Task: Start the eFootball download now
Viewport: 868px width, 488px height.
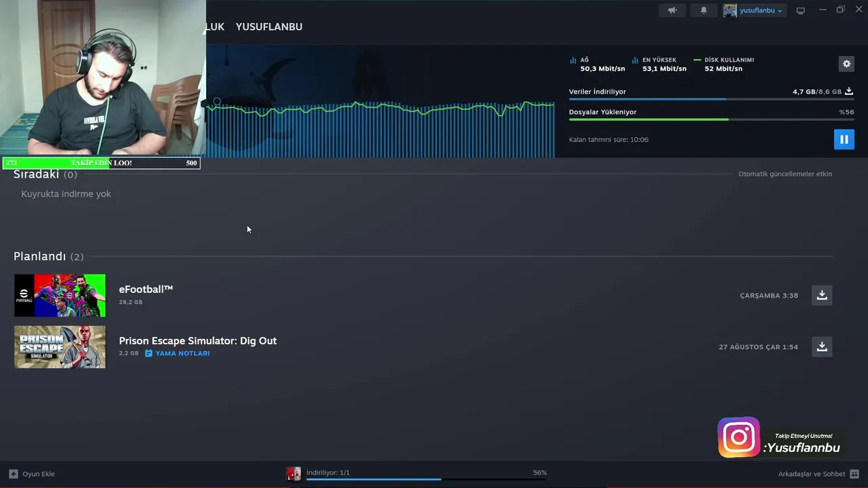Action: click(822, 295)
